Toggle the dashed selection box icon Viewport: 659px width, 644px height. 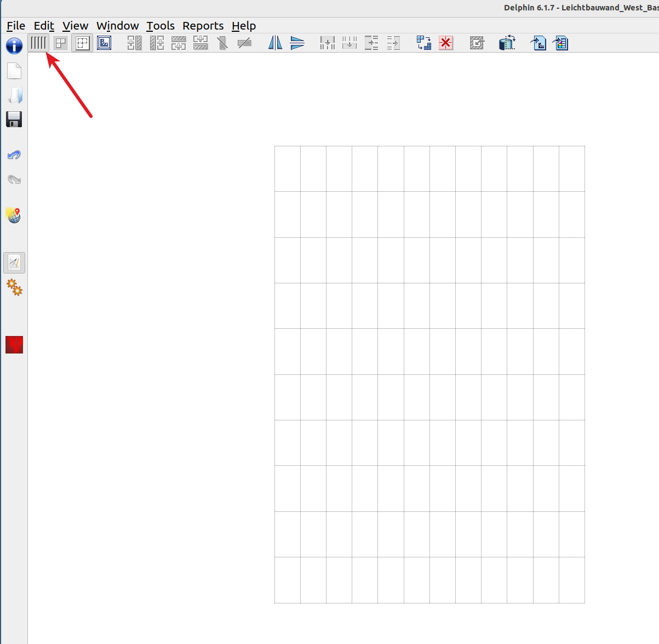click(82, 43)
